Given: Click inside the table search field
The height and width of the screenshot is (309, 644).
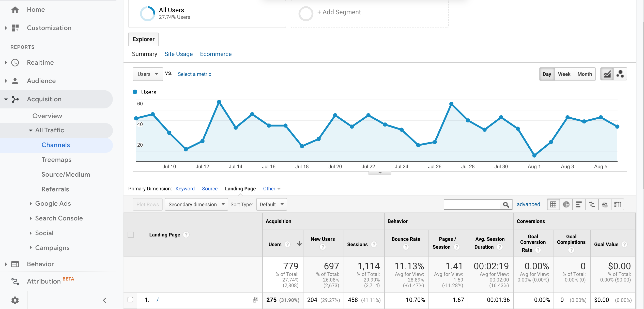Looking at the screenshot, I should point(471,204).
